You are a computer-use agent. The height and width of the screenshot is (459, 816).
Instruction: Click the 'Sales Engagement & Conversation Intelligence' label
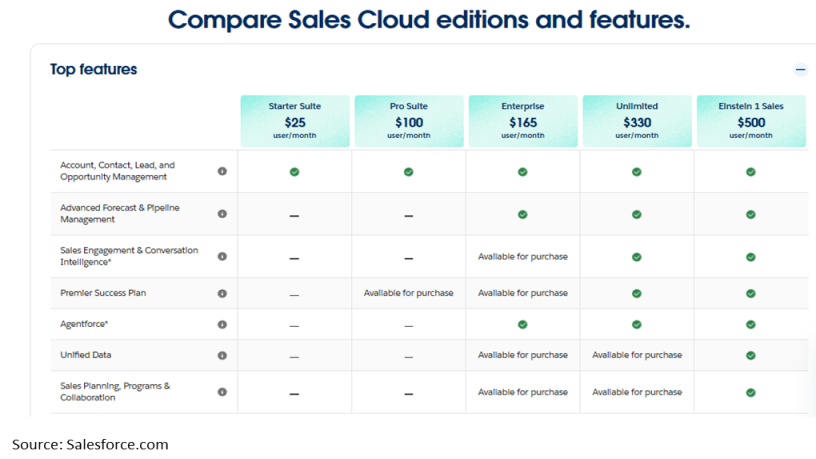tap(129, 256)
